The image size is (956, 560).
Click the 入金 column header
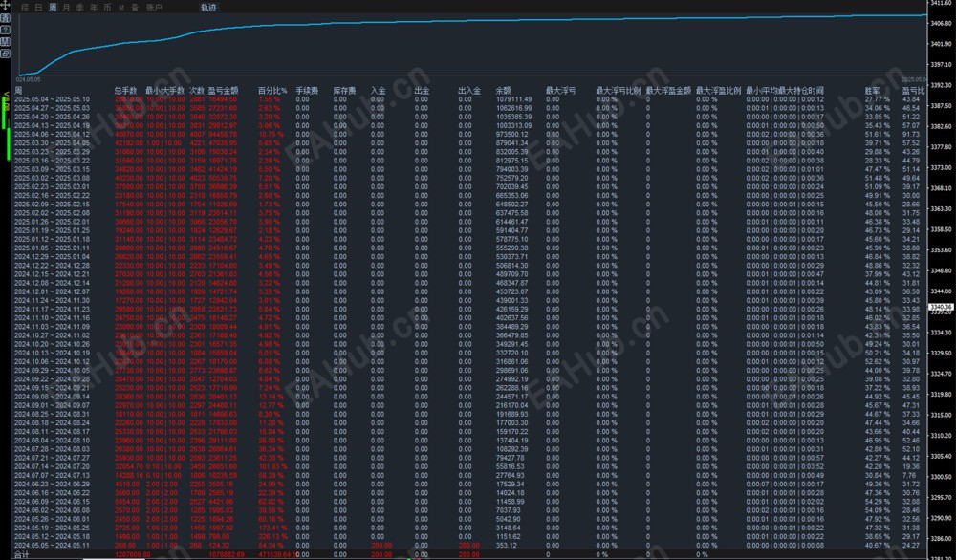[x=378, y=90]
